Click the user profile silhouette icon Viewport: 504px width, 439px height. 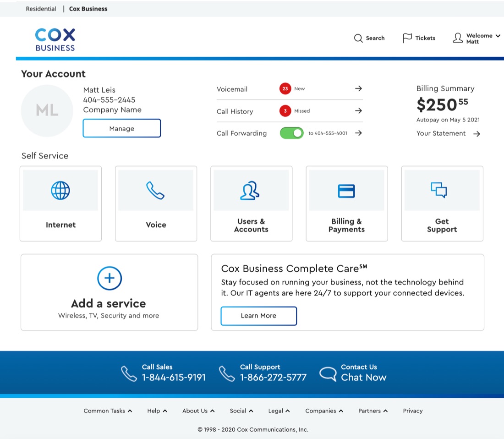pyautogui.click(x=458, y=38)
